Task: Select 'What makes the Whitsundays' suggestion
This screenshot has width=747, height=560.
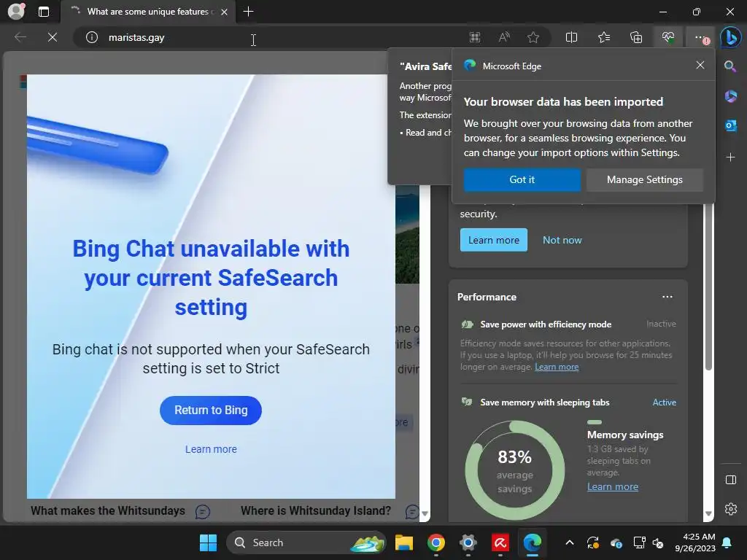Action: click(108, 510)
